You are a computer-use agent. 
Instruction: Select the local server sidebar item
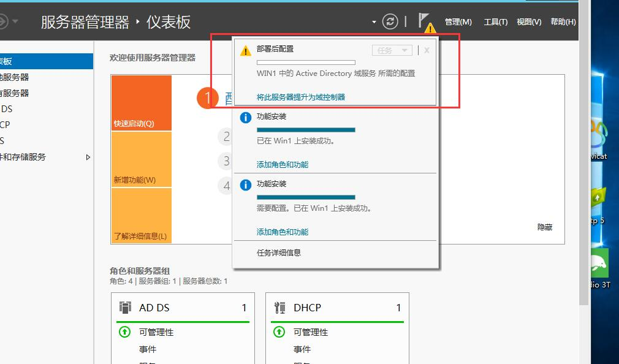[46, 77]
